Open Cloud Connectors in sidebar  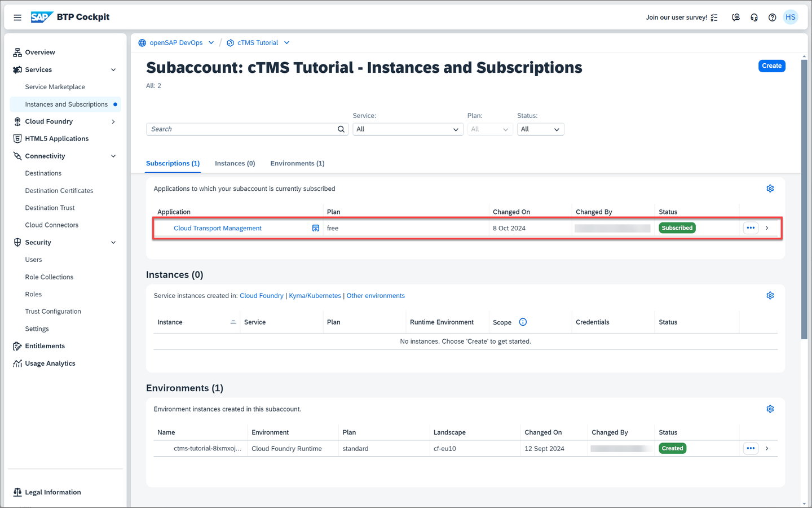[x=52, y=225]
